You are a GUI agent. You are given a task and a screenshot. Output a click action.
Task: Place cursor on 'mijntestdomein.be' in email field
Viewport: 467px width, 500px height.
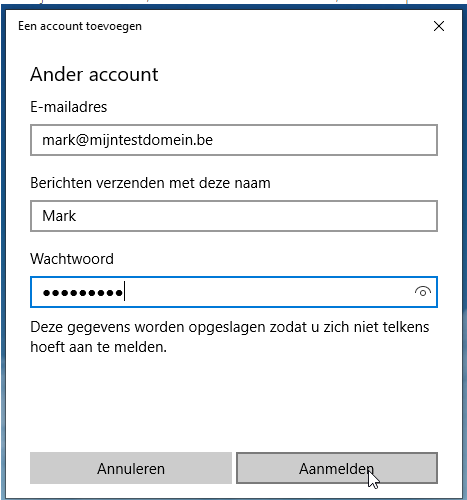click(x=151, y=140)
